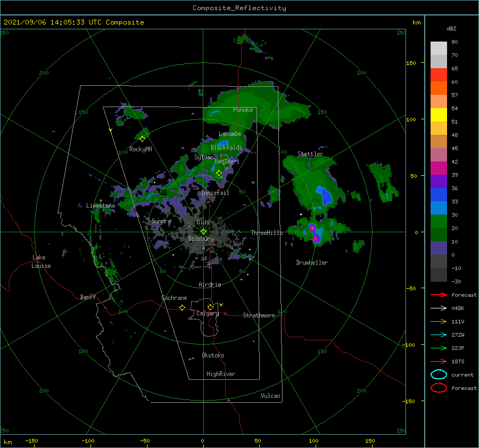Click the Sylvan label on the map
479x448 pixels.
204,157
